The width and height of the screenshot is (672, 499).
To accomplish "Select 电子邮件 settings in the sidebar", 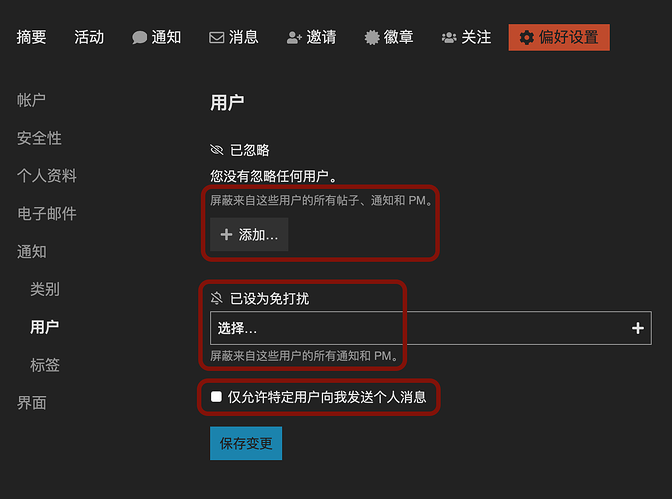I will 47,214.
